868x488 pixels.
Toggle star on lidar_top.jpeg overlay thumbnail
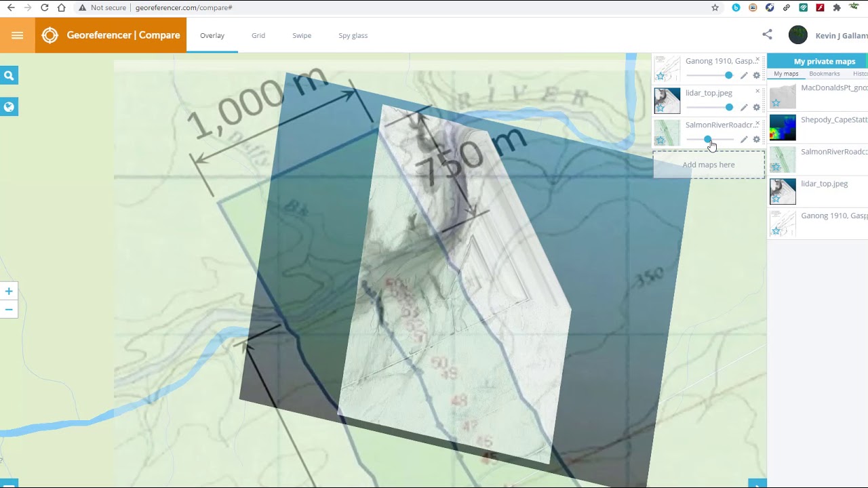point(660,108)
